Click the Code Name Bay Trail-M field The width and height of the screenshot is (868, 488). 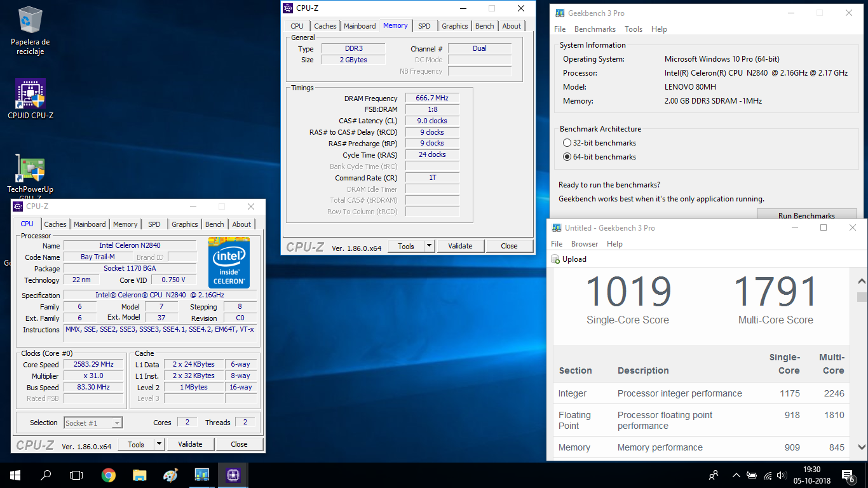(98, 257)
